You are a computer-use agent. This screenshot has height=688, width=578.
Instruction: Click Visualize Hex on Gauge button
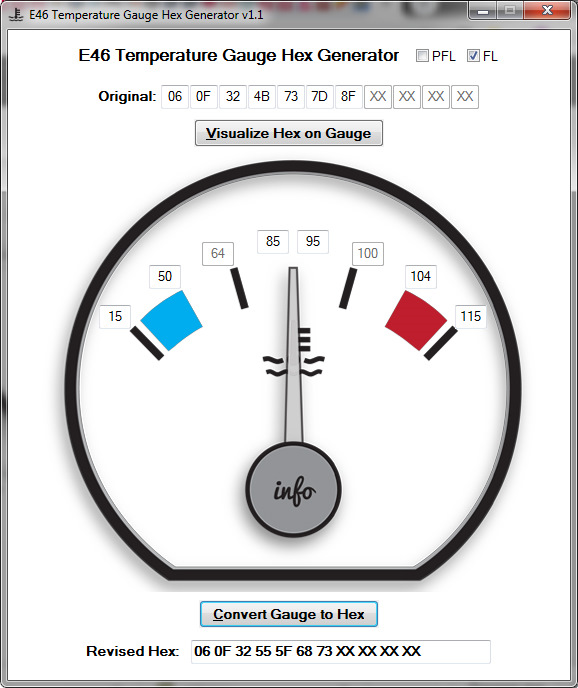pos(289,133)
